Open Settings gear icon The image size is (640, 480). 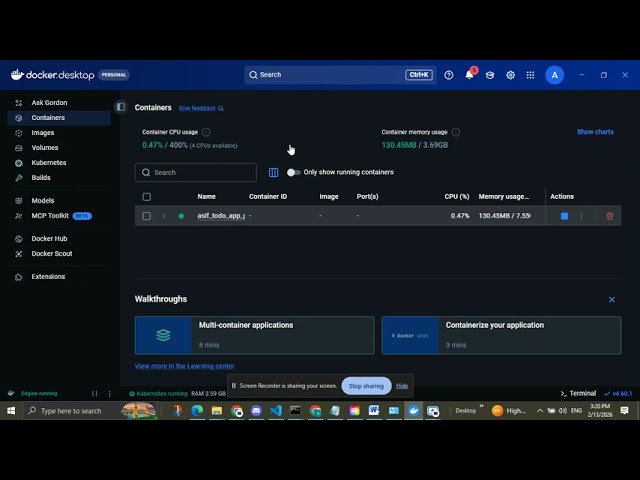pos(510,75)
